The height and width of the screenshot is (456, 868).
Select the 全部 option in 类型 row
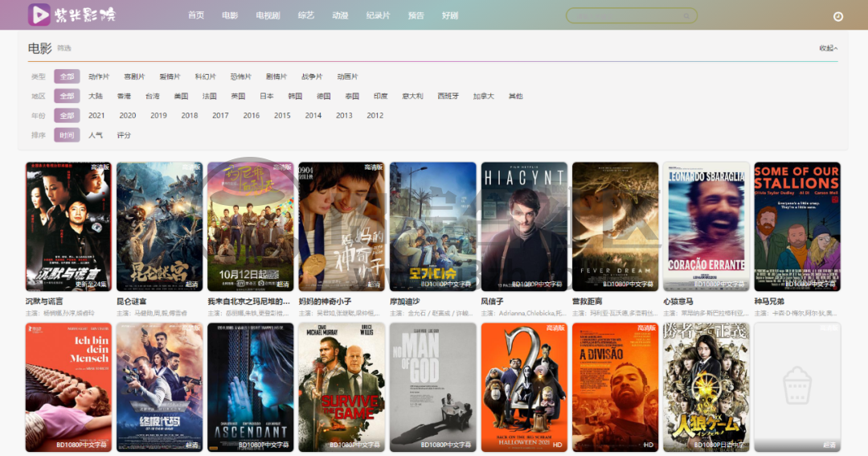tap(67, 76)
